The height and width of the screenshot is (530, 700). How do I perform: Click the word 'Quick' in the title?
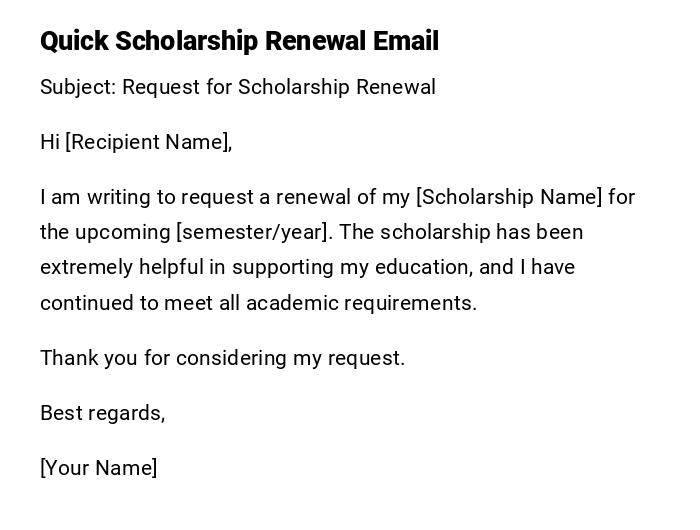(x=74, y=42)
